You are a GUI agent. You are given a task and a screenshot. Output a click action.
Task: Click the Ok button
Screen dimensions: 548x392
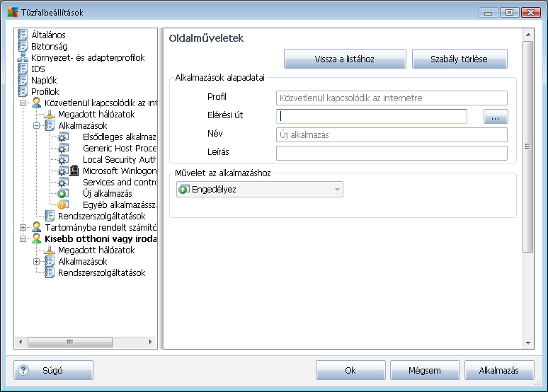(x=350, y=370)
